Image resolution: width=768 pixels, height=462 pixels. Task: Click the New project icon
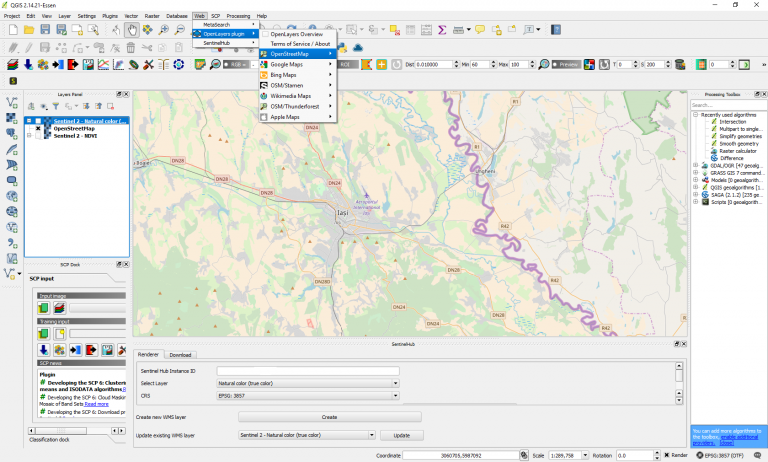[x=13, y=30]
